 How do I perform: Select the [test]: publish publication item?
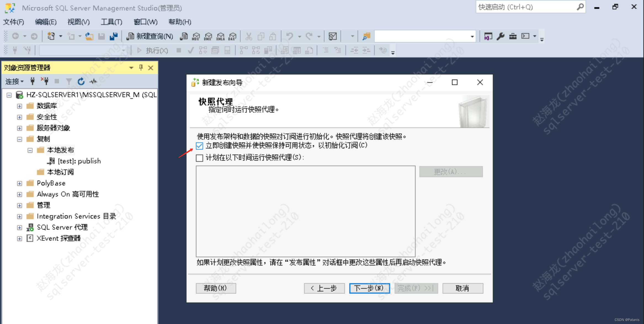[79, 161]
